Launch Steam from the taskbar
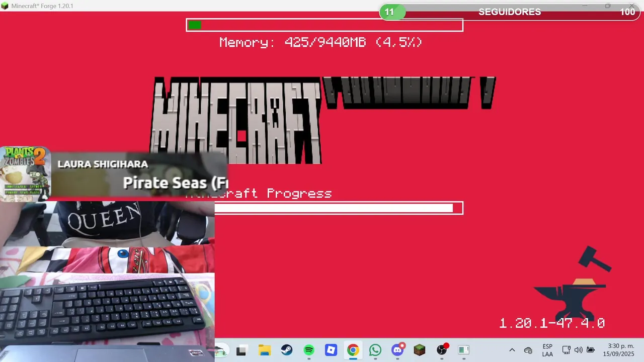Image resolution: width=644 pixels, height=362 pixels. pyautogui.click(x=286, y=350)
